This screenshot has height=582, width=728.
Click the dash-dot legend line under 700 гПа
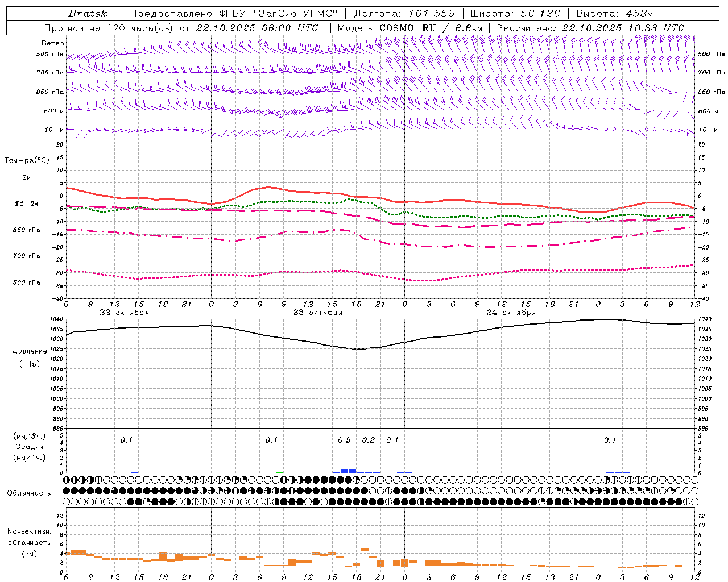[25, 263]
